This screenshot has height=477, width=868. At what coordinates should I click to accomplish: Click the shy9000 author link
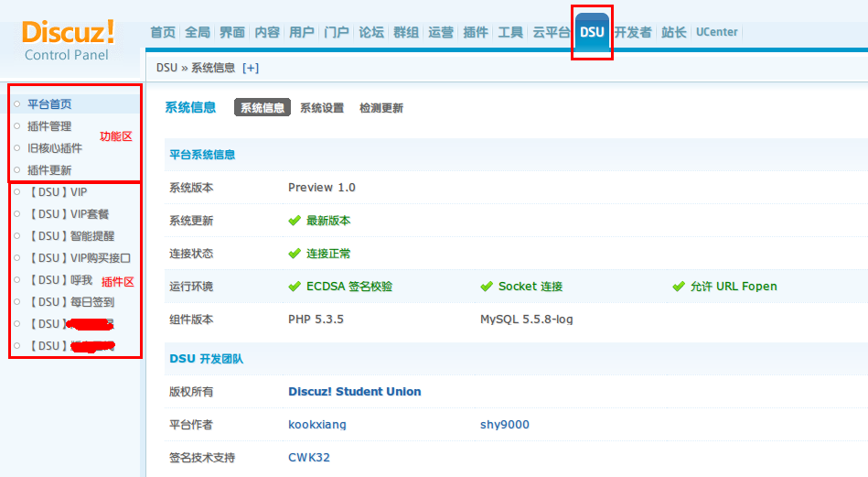pyautogui.click(x=505, y=425)
